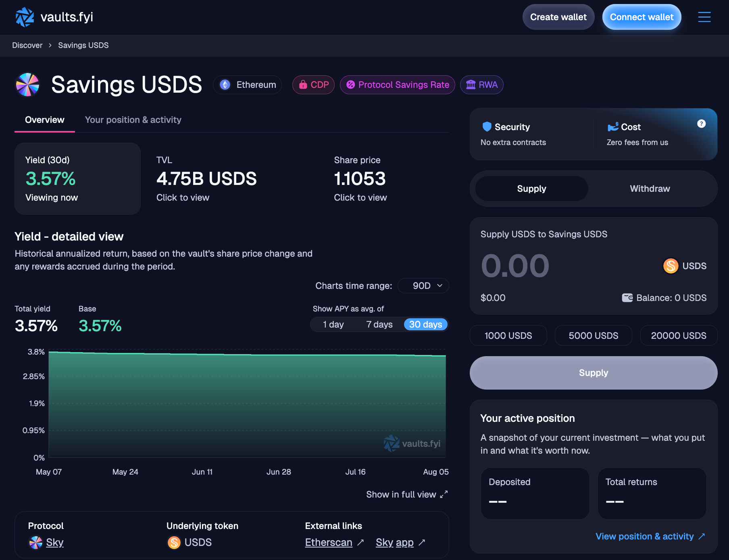Select 7 days APY average
The height and width of the screenshot is (560, 729).
coord(379,324)
